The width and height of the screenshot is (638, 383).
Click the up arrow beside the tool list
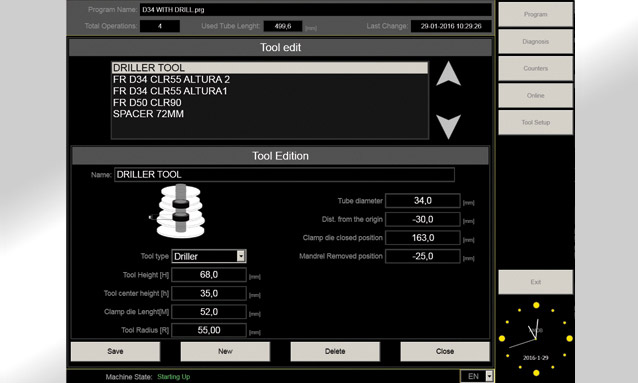(x=448, y=74)
